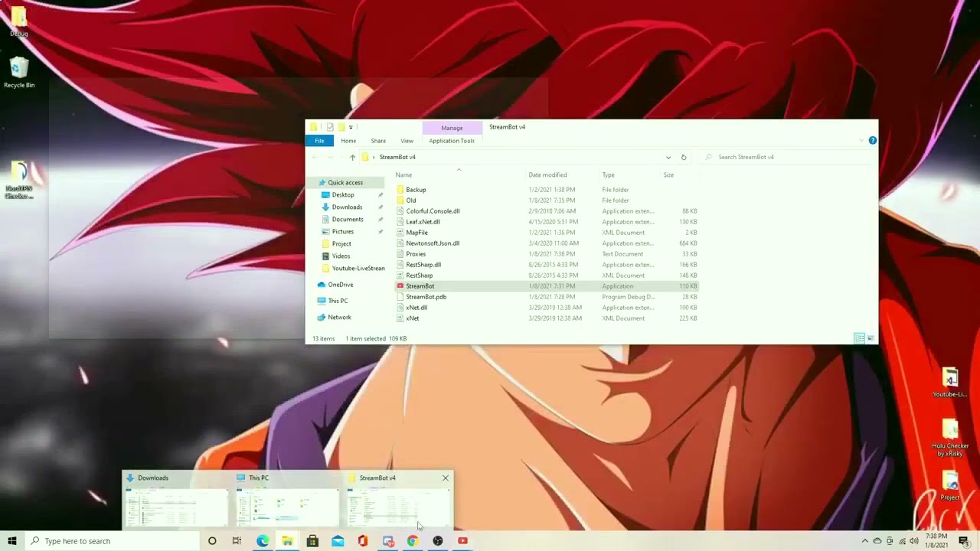Open Google Chrome from the taskbar
The width and height of the screenshot is (980, 551).
tap(413, 541)
